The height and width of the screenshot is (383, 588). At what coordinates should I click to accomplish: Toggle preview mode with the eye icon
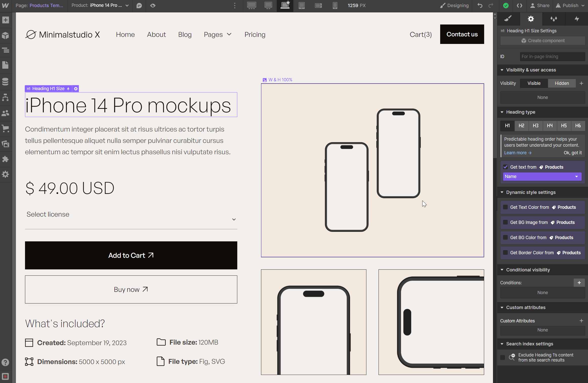click(x=153, y=5)
